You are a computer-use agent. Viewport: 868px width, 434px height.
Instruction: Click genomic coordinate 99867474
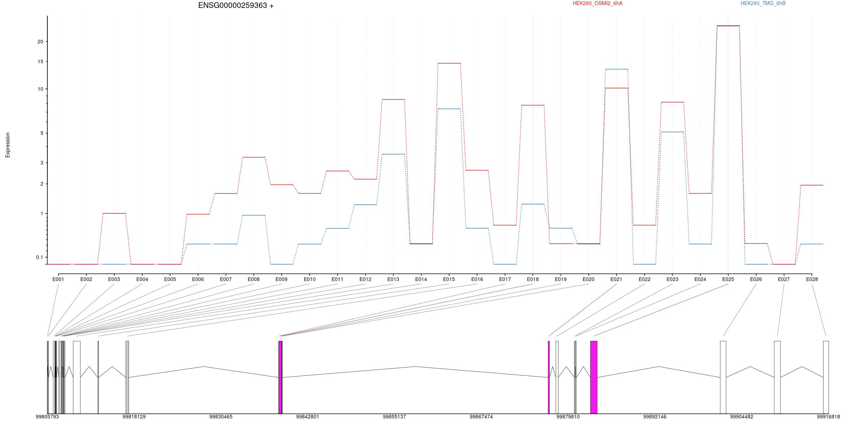point(481,417)
